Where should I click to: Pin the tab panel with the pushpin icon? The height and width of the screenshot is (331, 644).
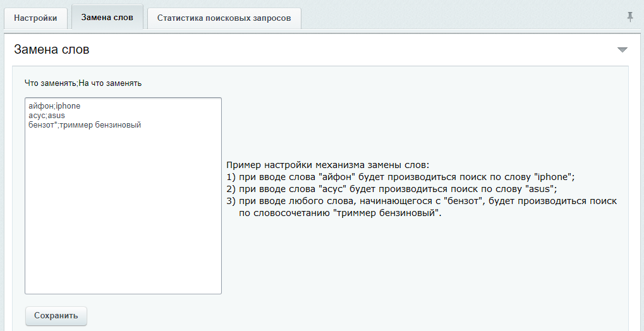pyautogui.click(x=630, y=18)
